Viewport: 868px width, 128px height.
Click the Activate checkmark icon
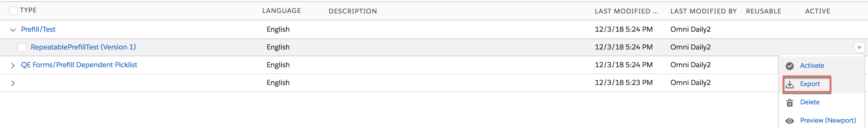(x=789, y=66)
